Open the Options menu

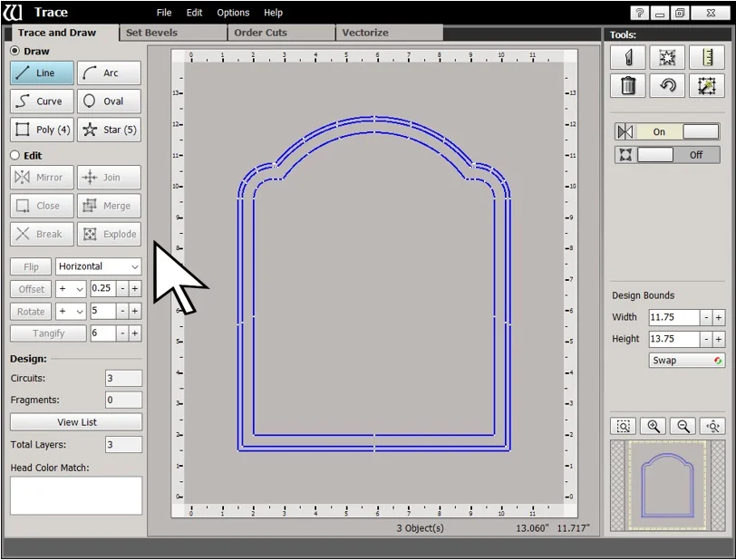[x=233, y=13]
